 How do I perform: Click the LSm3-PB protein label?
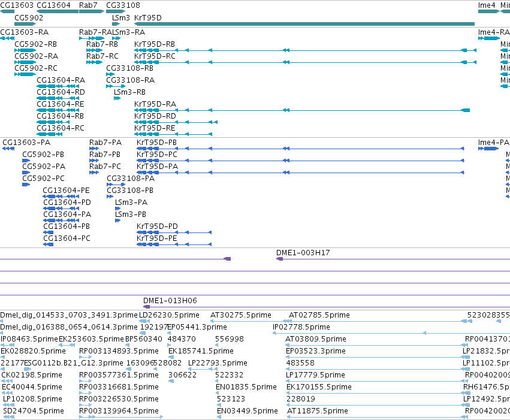pyautogui.click(x=131, y=215)
